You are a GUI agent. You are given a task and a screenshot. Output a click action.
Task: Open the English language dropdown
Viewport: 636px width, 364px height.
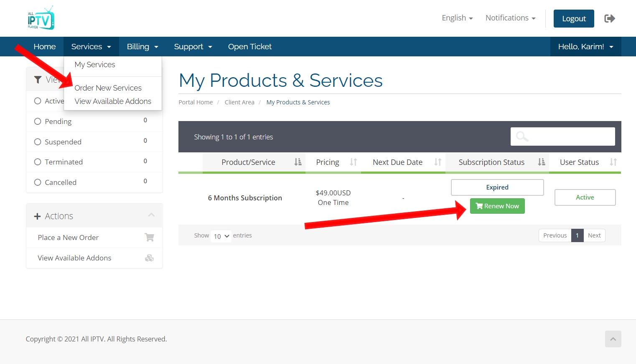coord(457,18)
